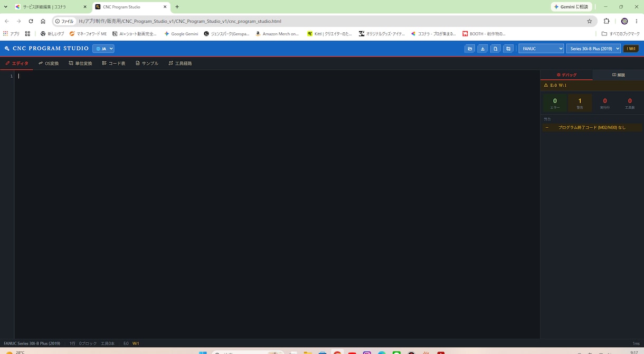Open the Amazon Merch bookmark
Screen dimensions: 644x354
(x=277, y=34)
